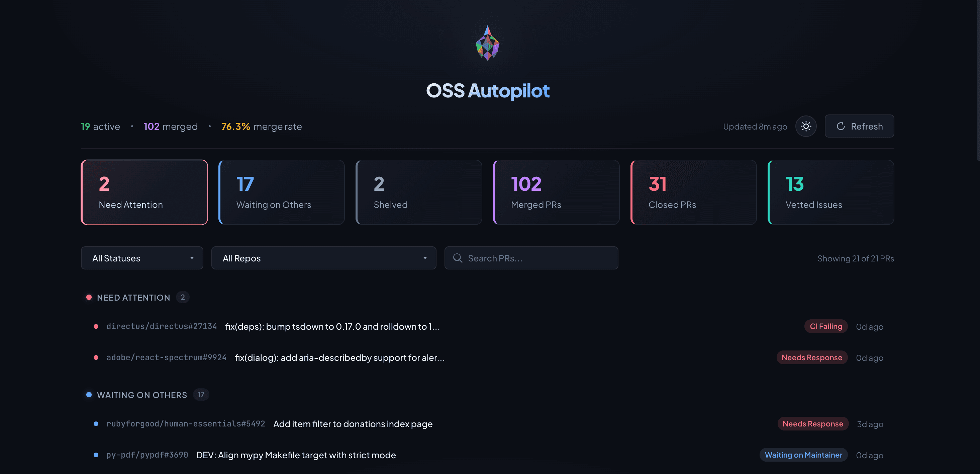The width and height of the screenshot is (980, 474).
Task: Click the CI Failing status badge
Action: point(825,327)
